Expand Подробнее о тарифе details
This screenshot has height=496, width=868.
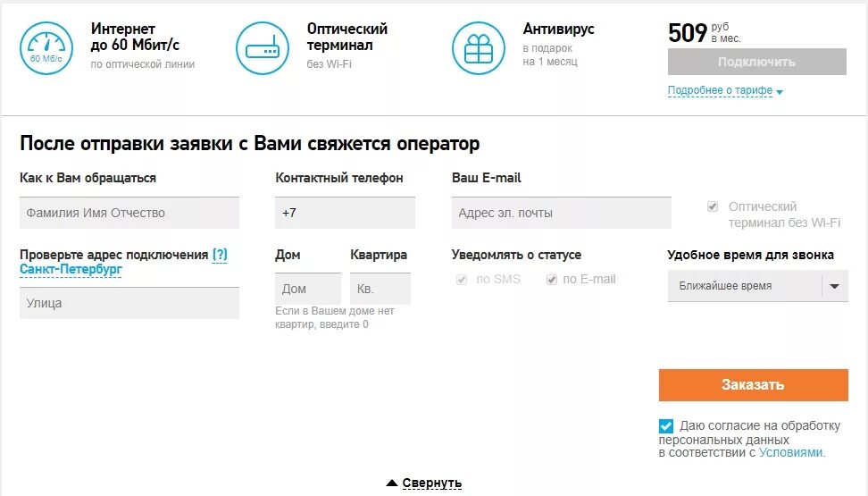coord(720,90)
